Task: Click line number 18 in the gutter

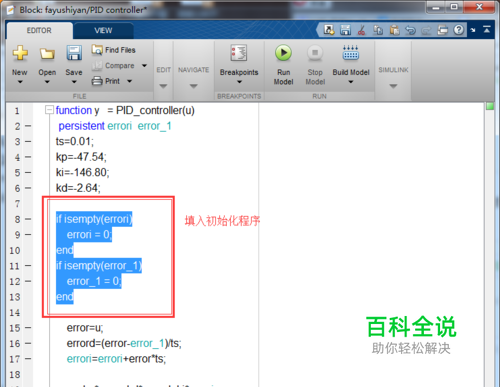Action: [15, 375]
